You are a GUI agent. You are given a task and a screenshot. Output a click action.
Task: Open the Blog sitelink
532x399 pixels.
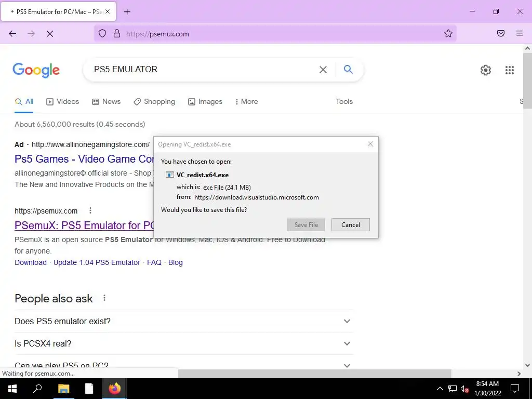176,262
